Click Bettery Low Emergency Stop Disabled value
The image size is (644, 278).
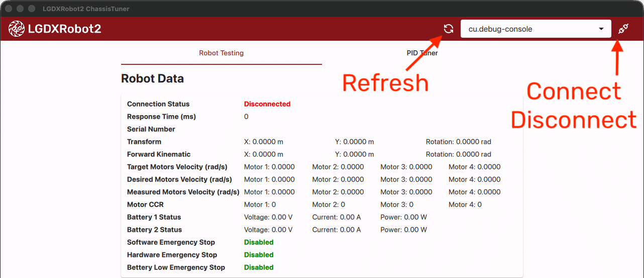(259, 267)
